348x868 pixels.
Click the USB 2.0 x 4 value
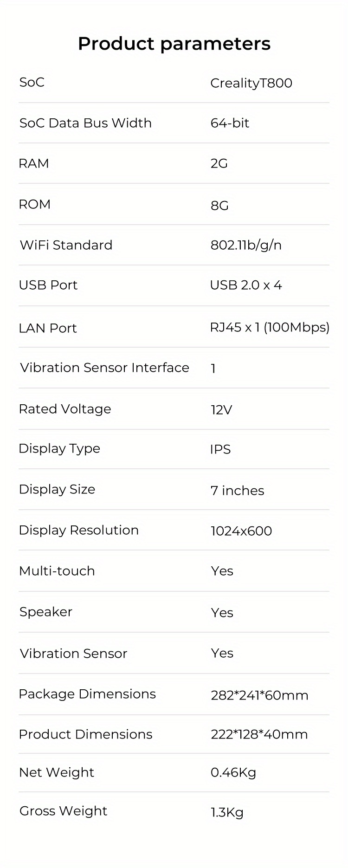pos(246,285)
